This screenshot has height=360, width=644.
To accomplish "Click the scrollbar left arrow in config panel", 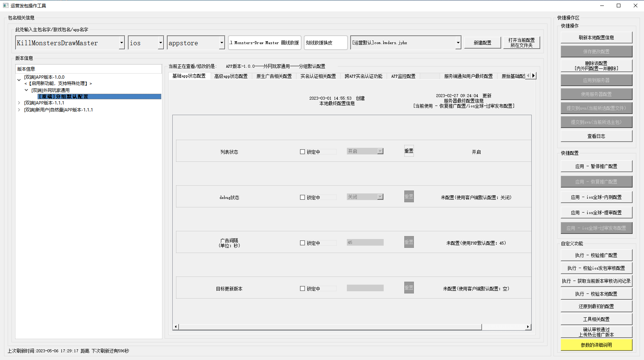I will tap(176, 327).
